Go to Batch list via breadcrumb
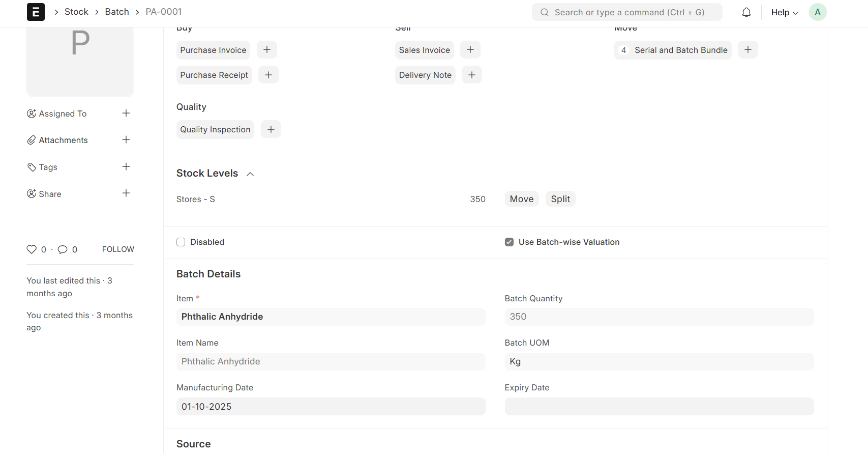868x453 pixels. click(117, 12)
